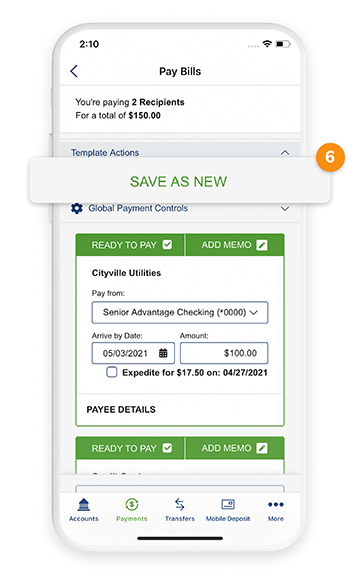
Task: Click the Global Payment Controls gear icon
Action: pyautogui.click(x=76, y=208)
